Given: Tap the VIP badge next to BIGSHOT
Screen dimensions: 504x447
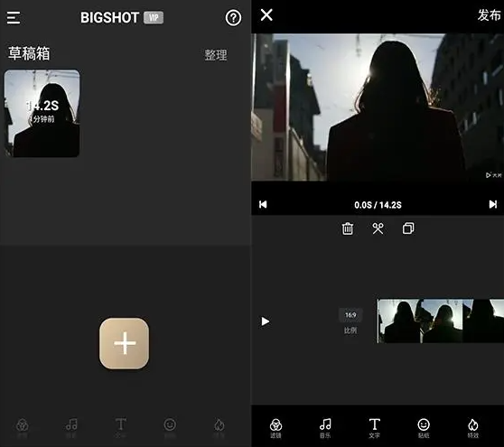Looking at the screenshot, I should tap(154, 17).
